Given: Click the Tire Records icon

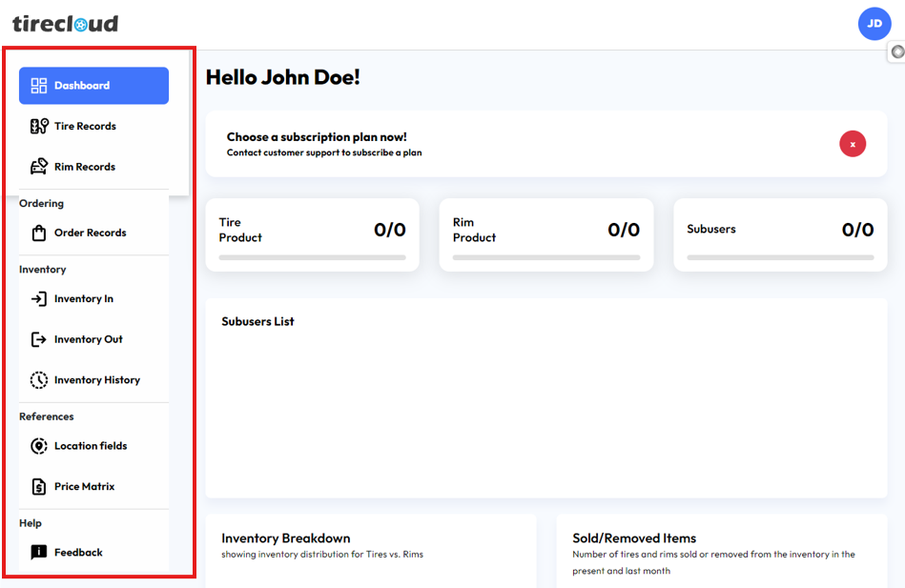Looking at the screenshot, I should [x=39, y=126].
